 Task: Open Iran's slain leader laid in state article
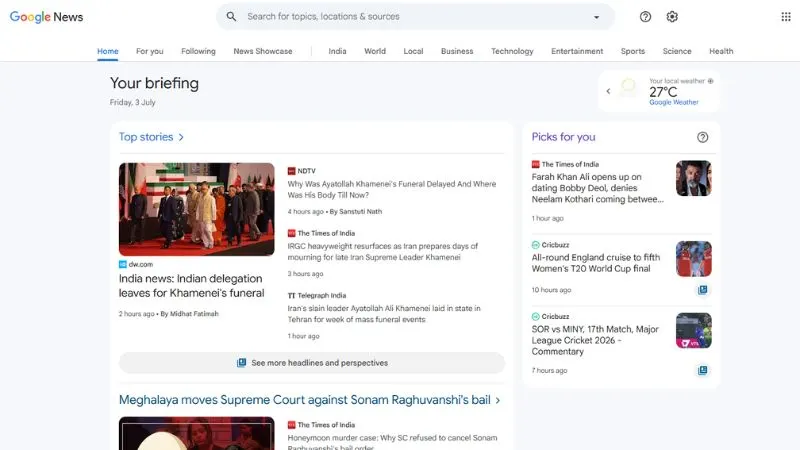(384, 314)
